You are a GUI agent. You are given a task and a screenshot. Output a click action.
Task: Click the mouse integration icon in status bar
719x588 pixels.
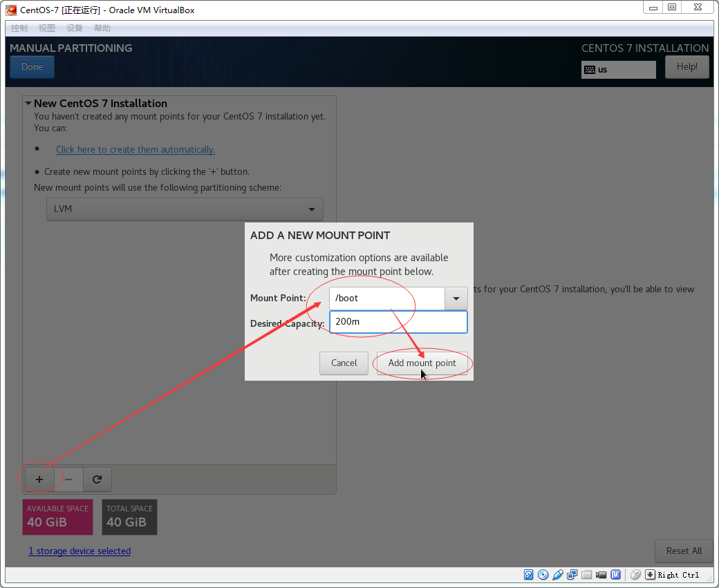[635, 575]
